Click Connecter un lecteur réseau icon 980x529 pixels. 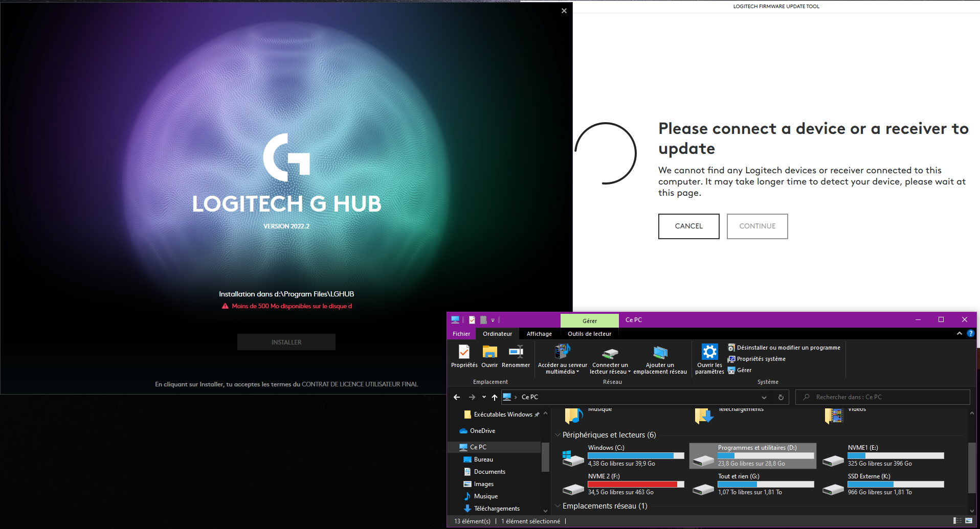[x=610, y=354]
